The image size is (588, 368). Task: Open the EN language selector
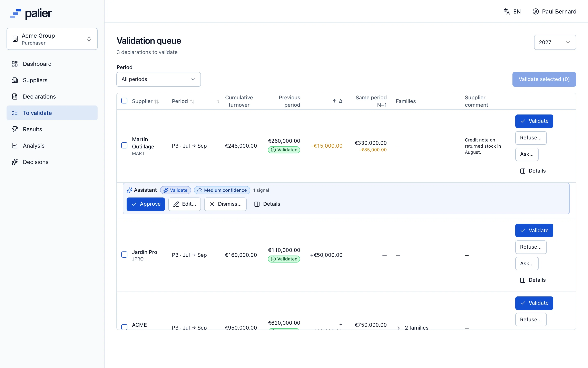click(x=512, y=11)
